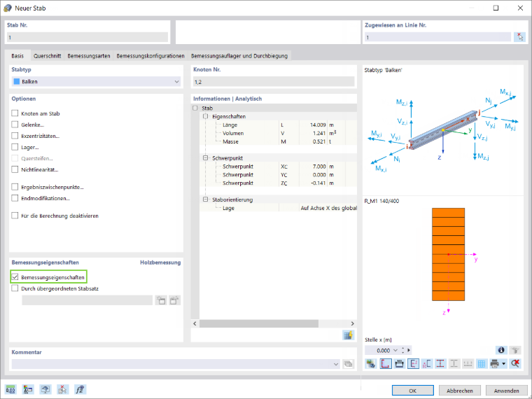Viewport: 532px width, 399px height.
Task: Click the magnifier with red X icon
Action: click(x=515, y=364)
